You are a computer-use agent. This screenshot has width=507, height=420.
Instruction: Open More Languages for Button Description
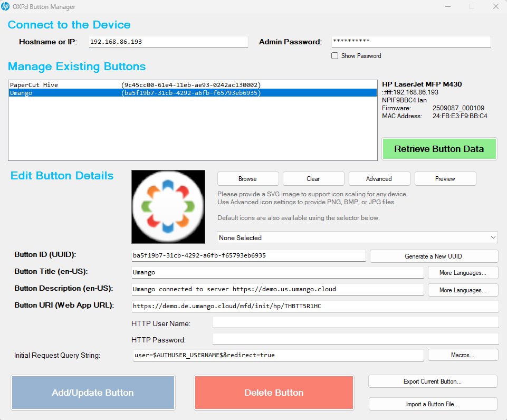pos(463,290)
